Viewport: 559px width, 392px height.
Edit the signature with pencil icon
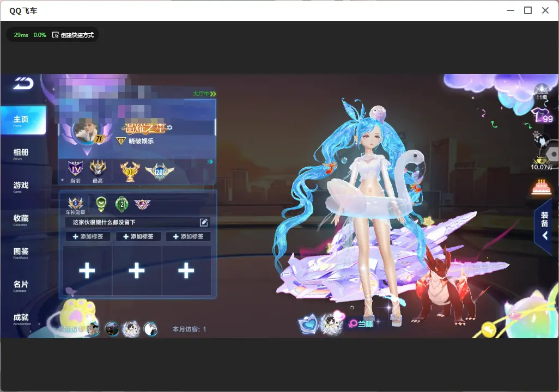pyautogui.click(x=204, y=222)
